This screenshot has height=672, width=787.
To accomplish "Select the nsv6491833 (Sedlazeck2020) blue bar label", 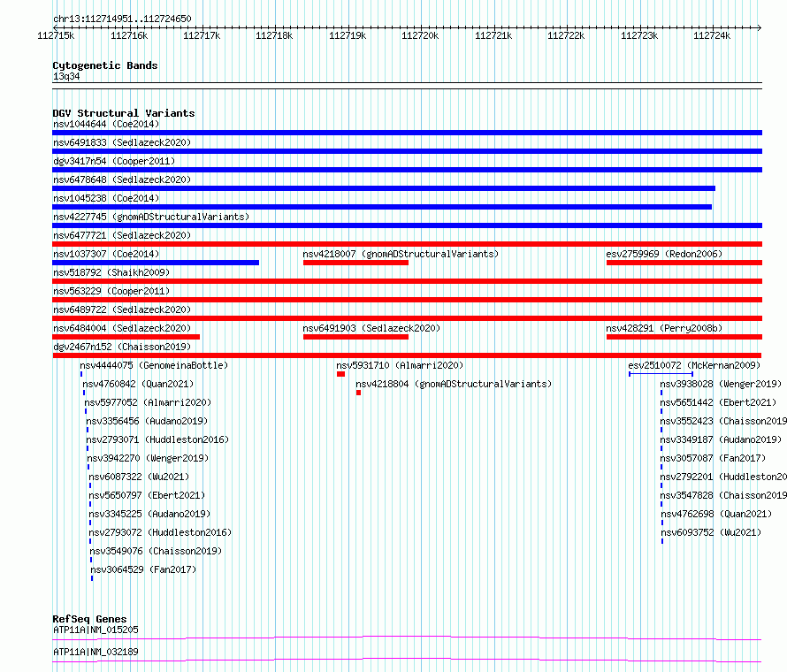I will 122,142.
